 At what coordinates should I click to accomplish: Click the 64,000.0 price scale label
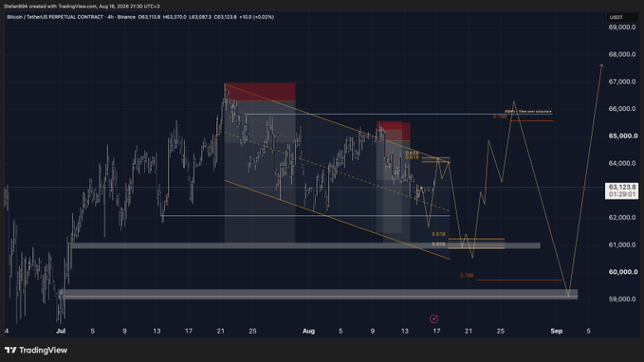(622, 163)
